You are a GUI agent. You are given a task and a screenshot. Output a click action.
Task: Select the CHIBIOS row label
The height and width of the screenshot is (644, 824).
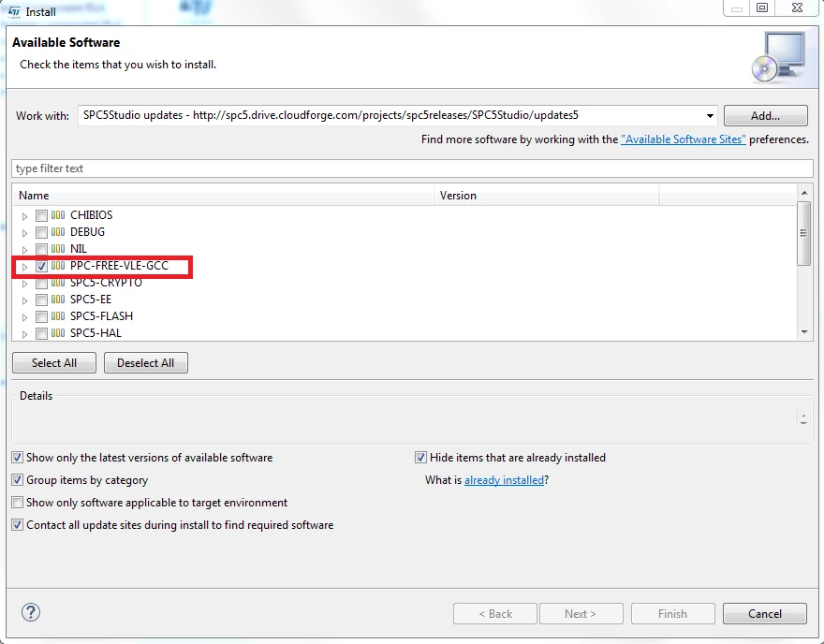pyautogui.click(x=92, y=215)
